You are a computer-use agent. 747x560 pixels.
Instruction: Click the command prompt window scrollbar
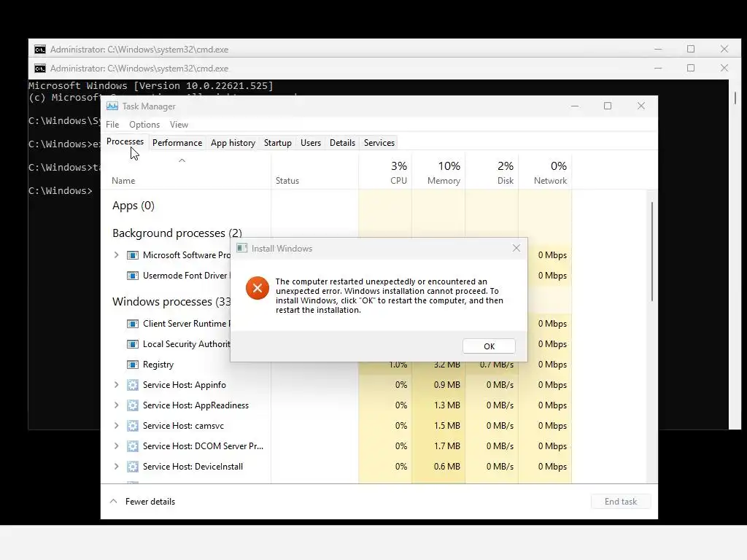735,98
